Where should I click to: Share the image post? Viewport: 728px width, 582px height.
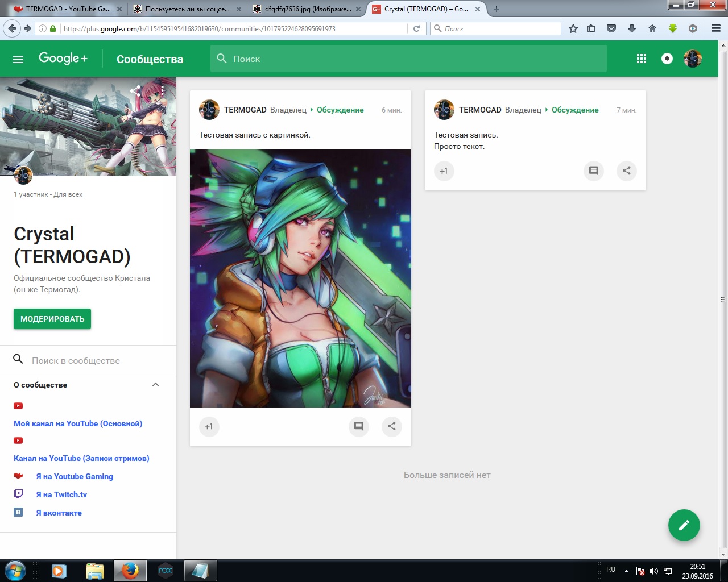[x=391, y=426]
